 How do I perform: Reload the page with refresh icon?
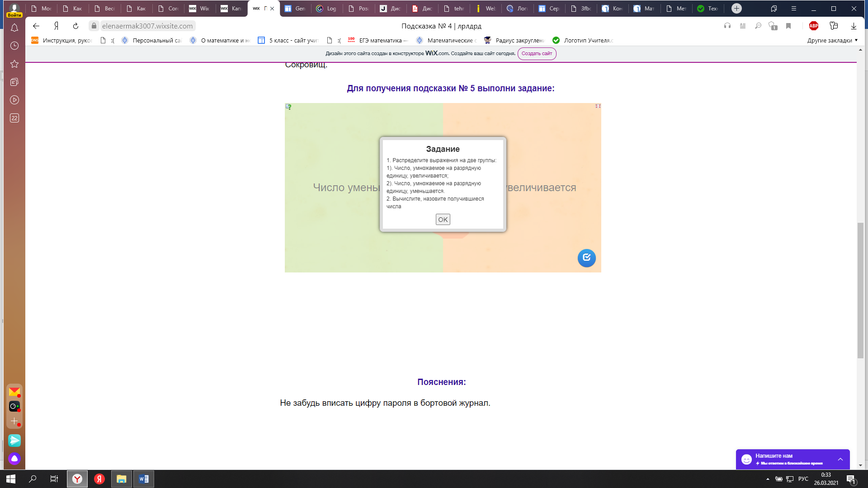[75, 26]
